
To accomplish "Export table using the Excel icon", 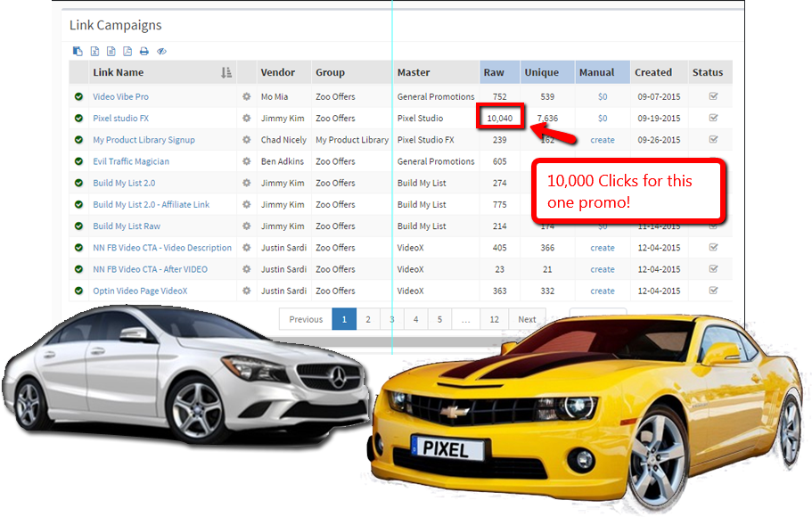I will point(94,51).
